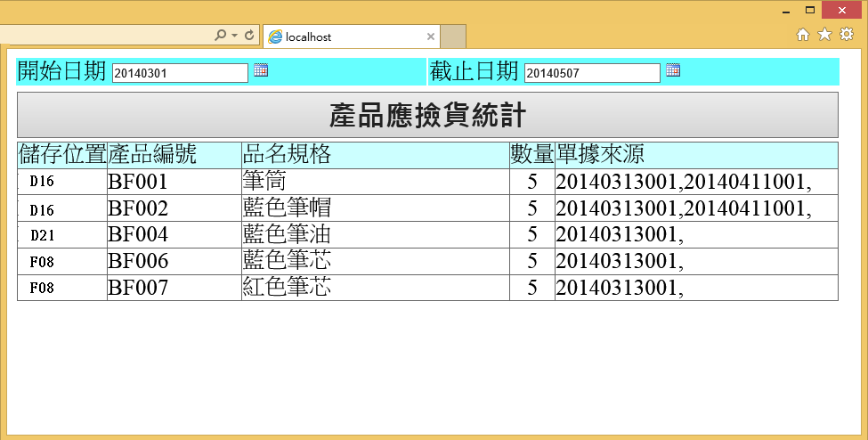Open a new blank browser tab

tap(453, 37)
